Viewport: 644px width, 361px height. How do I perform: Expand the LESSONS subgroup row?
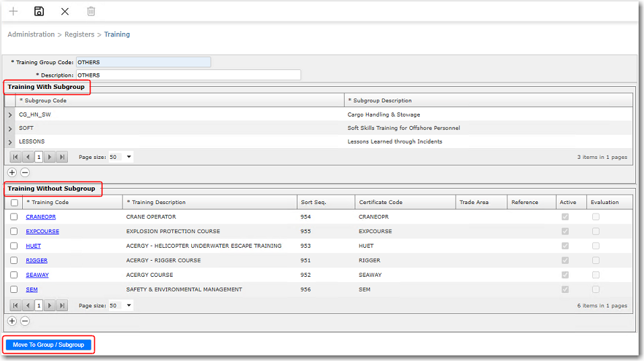tap(10, 142)
